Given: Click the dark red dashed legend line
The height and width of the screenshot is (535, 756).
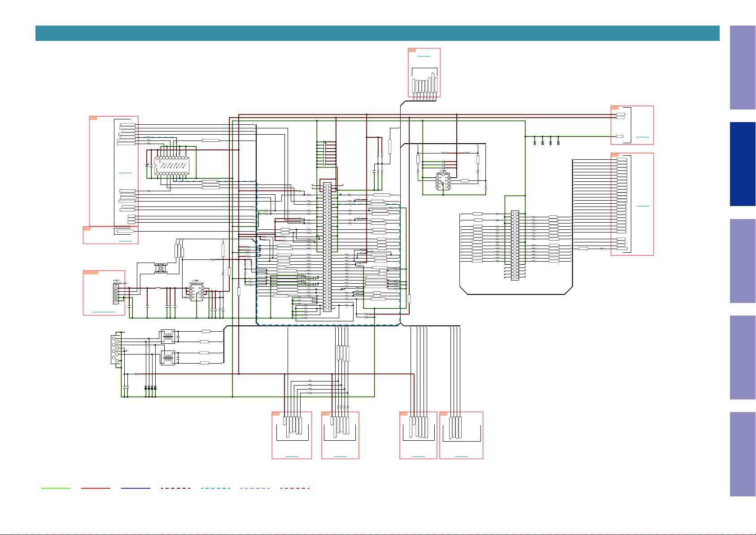Looking at the screenshot, I should click(175, 488).
